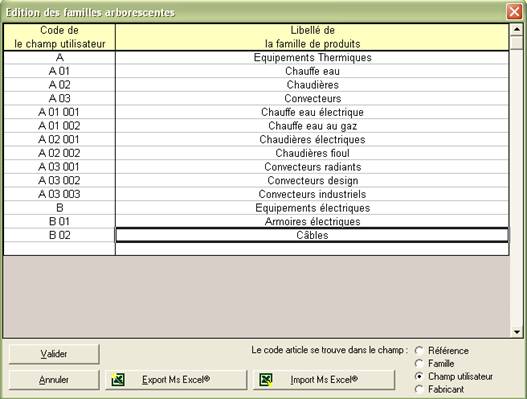Screen dimensions: 527x399
Task: Select the code cell 'A 01'
Action: click(x=59, y=71)
